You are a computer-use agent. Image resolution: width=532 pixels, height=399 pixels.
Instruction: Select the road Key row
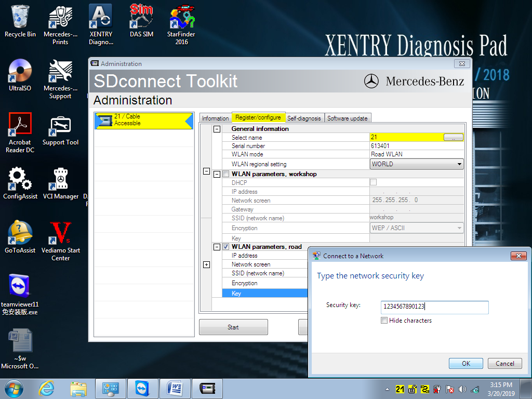click(264, 293)
